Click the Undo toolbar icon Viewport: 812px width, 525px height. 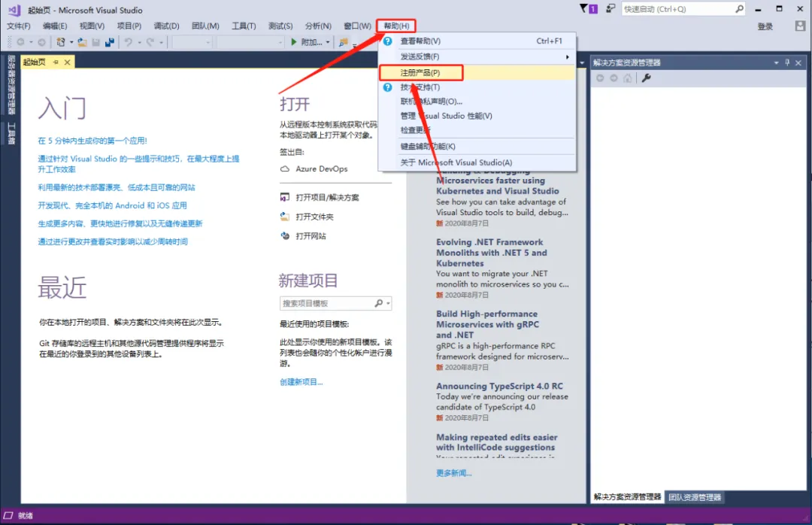pyautogui.click(x=128, y=42)
